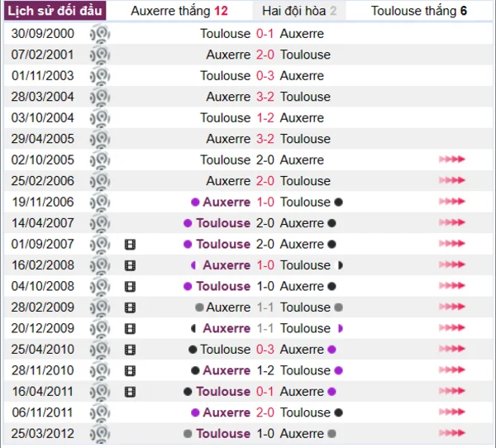Screen dimensions: 496x448
Task: Click pink arrows for 04/10/2008 match
Action: tap(451, 286)
